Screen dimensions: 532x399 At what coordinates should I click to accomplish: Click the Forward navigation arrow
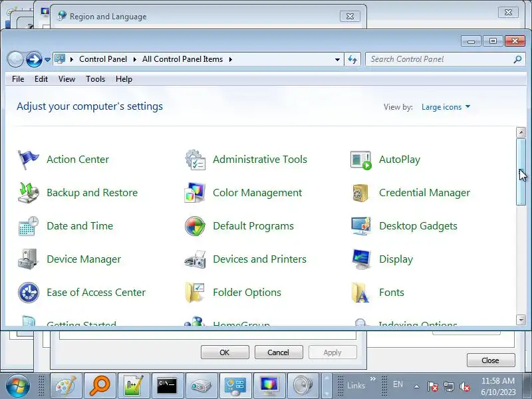click(34, 59)
